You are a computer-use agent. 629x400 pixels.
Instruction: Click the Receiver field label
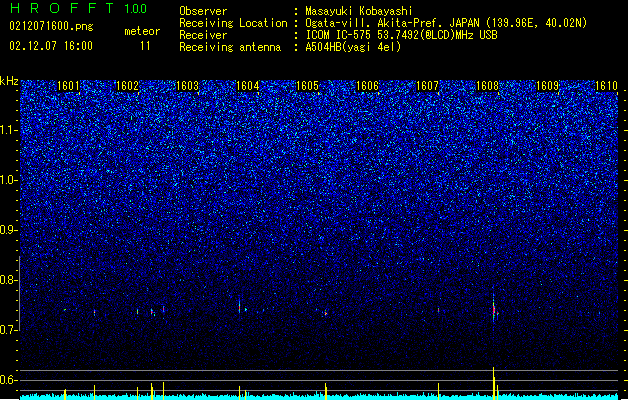click(x=203, y=35)
